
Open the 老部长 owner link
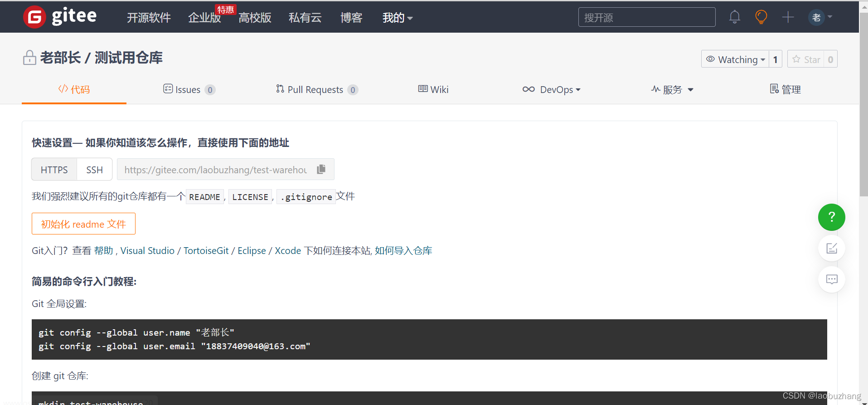pos(60,58)
